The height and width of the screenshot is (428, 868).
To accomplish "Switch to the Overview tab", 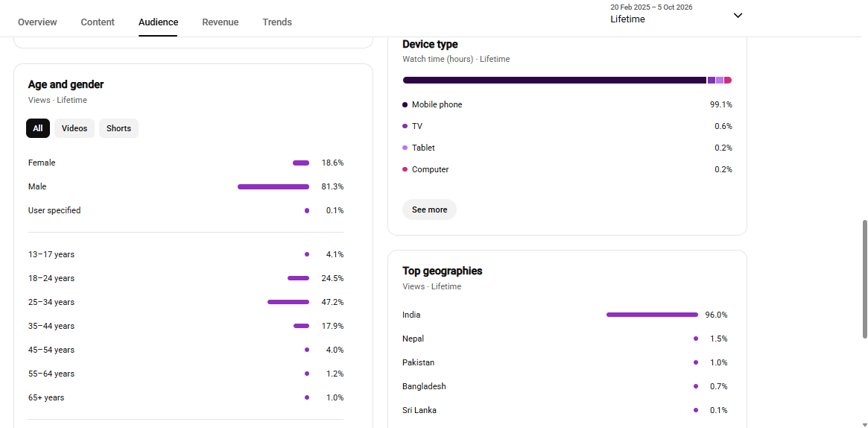I will coord(37,22).
